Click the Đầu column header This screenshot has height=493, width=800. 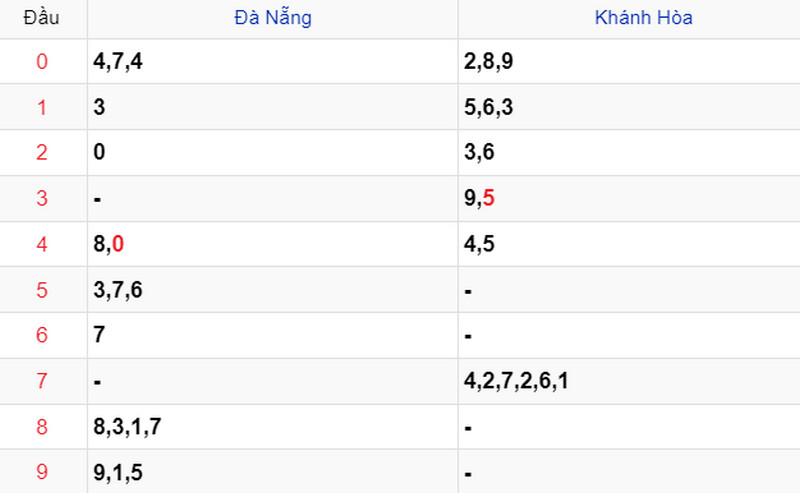tap(41, 18)
